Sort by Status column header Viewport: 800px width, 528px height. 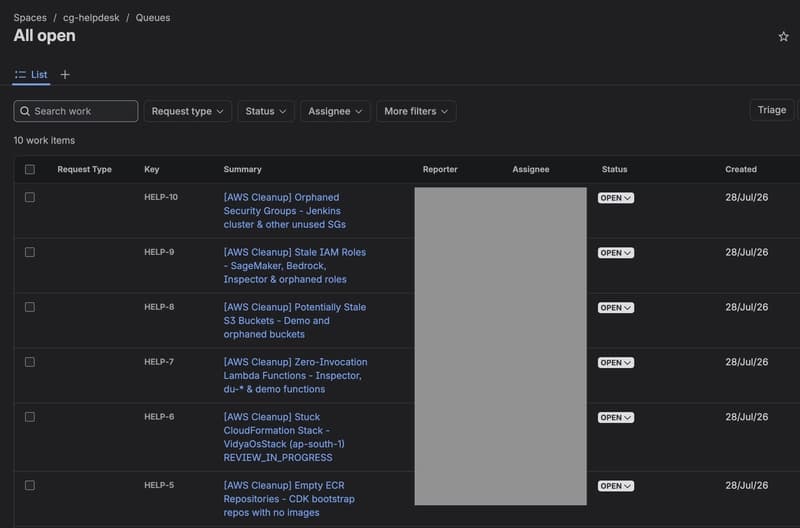pos(615,169)
